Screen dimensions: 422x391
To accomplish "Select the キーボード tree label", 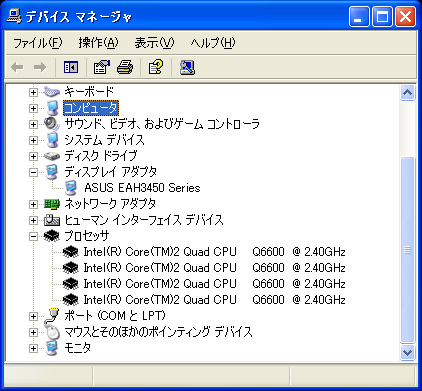I will coord(89,91).
